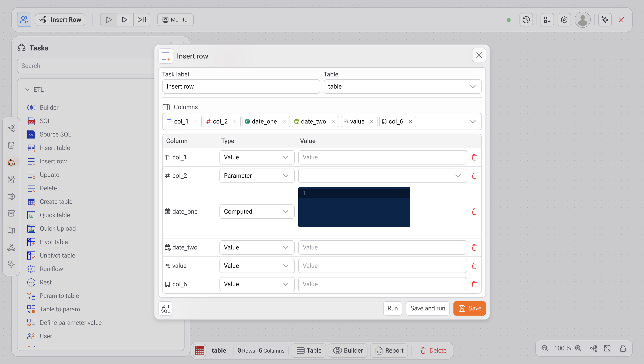644x364 pixels.
Task: Collapse the ETL section
Action: (x=27, y=90)
